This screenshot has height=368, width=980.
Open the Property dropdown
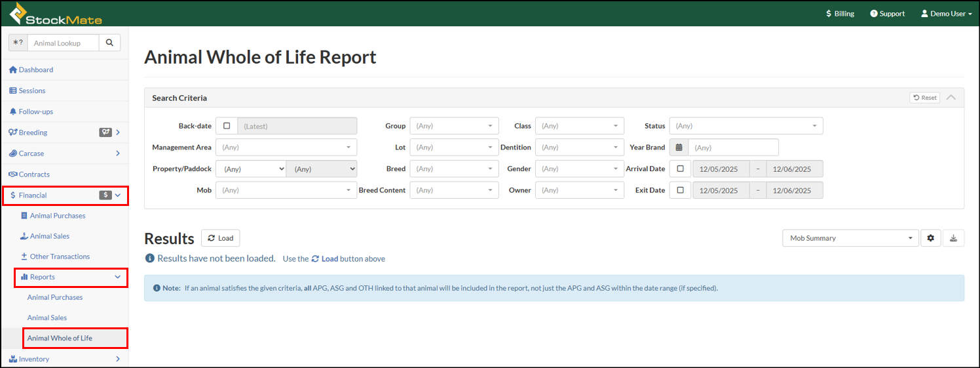click(x=251, y=169)
